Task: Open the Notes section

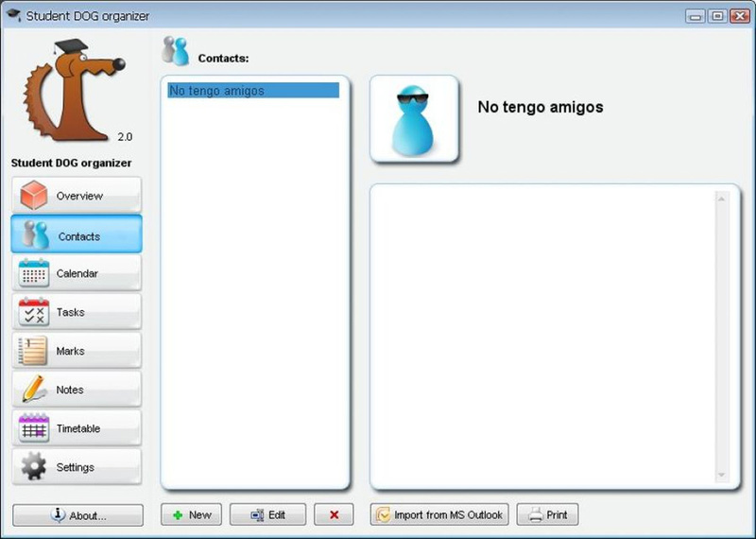Action: coord(77,389)
